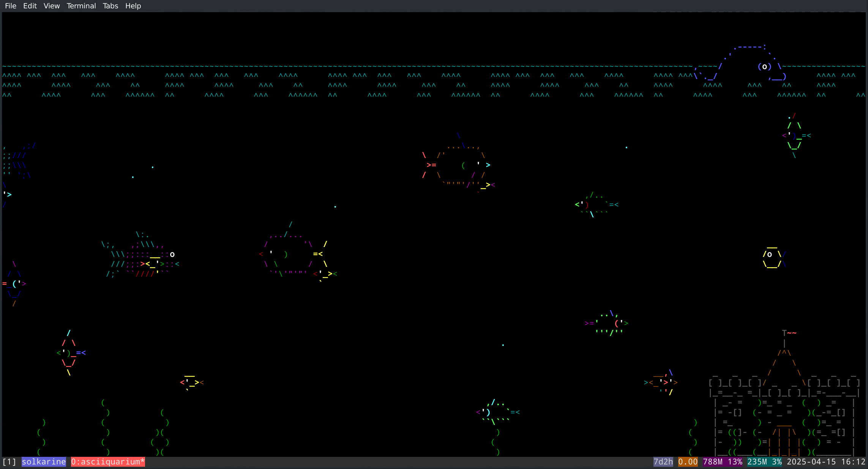
Task: Open the File menu
Action: (11, 6)
